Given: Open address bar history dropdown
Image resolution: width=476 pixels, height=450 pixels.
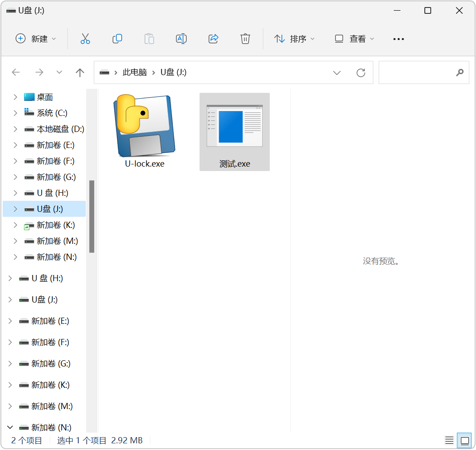Looking at the screenshot, I should click(x=336, y=72).
